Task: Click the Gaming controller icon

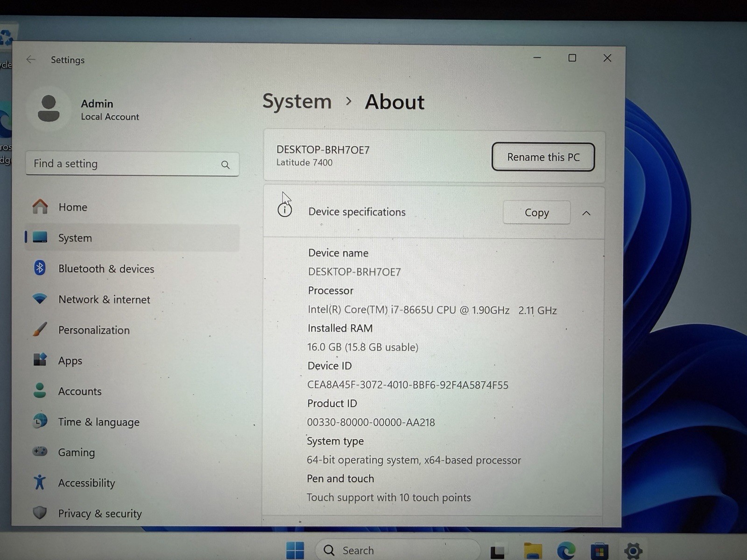Action: (x=40, y=451)
